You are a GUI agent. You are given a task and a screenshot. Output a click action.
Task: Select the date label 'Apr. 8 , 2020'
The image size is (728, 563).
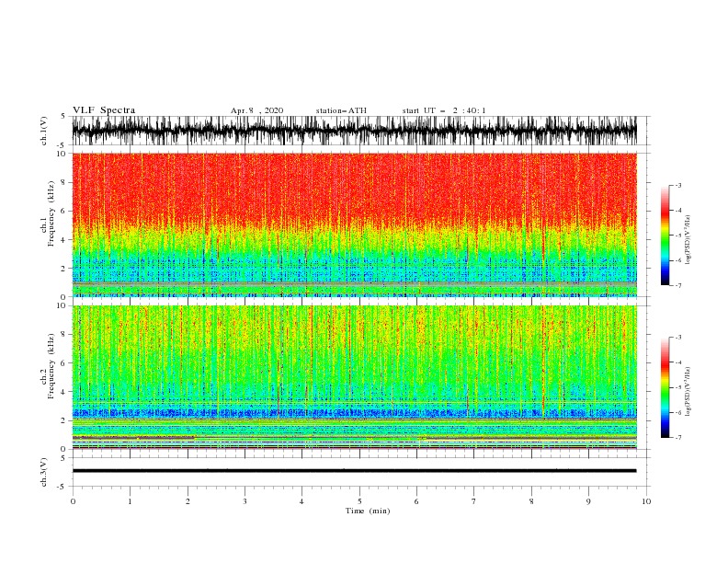coord(256,110)
